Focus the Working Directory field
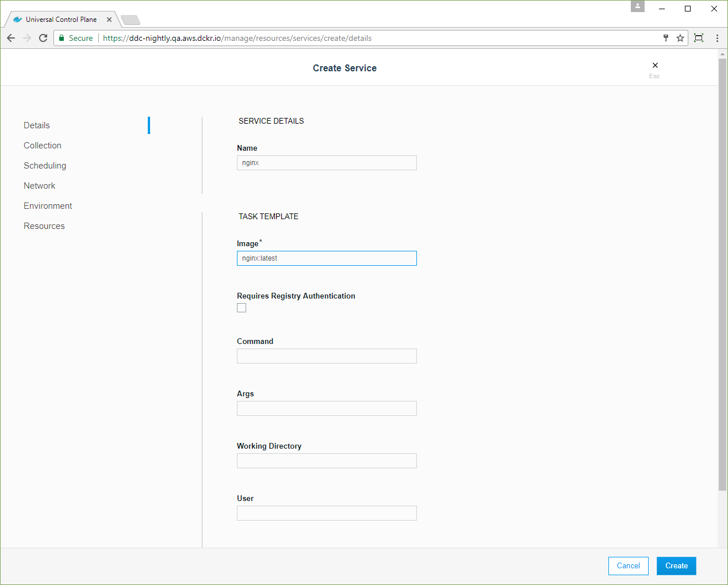This screenshot has height=585, width=728. (x=327, y=461)
